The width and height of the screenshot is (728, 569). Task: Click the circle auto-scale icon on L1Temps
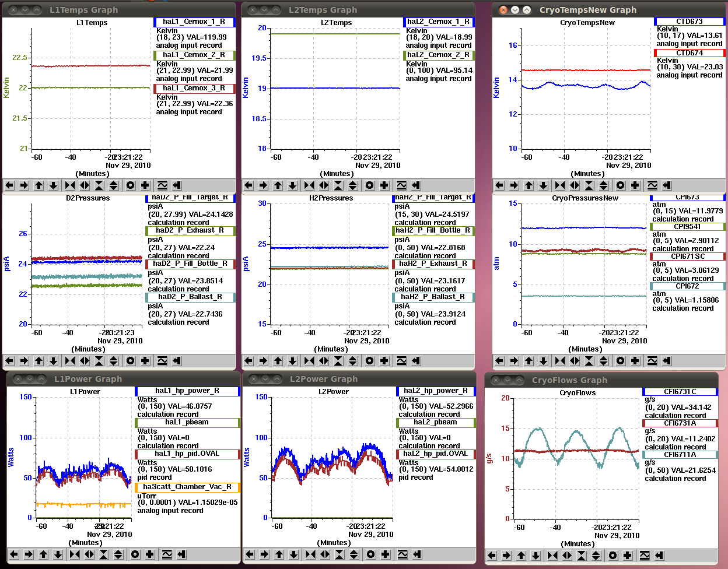tap(131, 185)
